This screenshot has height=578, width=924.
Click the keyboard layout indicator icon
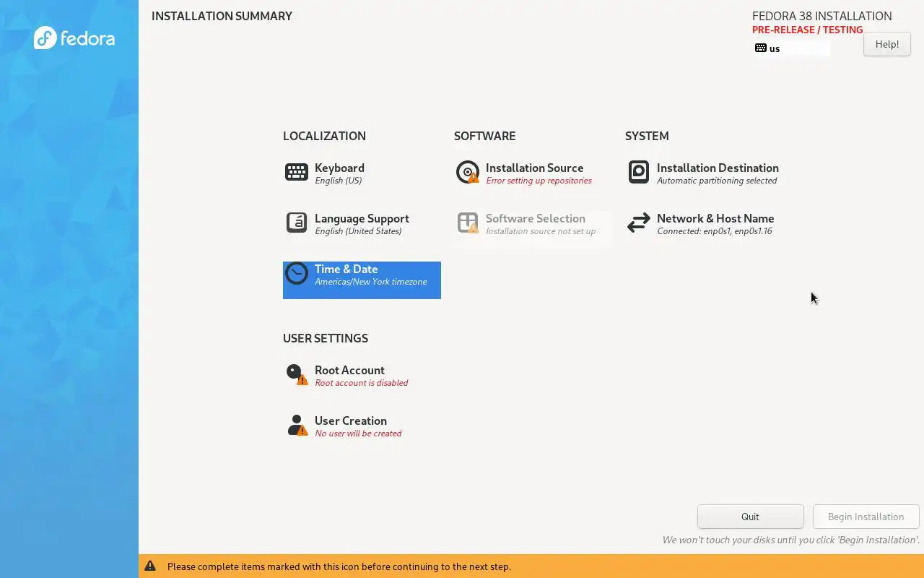pyautogui.click(x=761, y=48)
